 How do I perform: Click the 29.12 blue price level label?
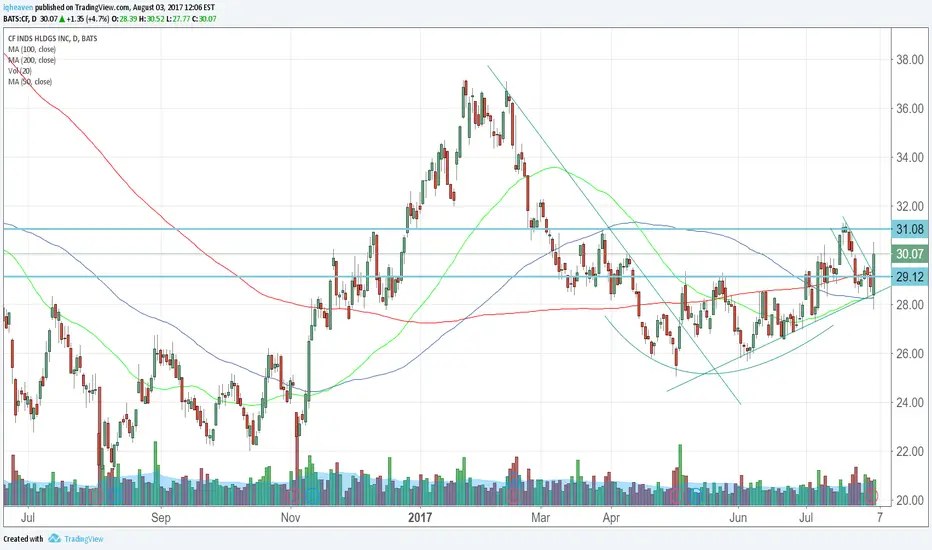[x=909, y=276]
